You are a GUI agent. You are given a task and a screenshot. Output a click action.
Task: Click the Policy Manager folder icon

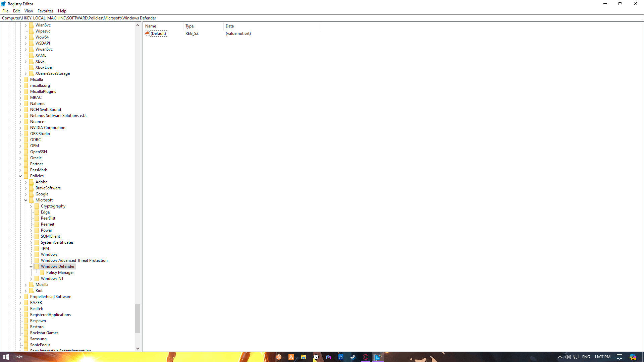coord(42,273)
